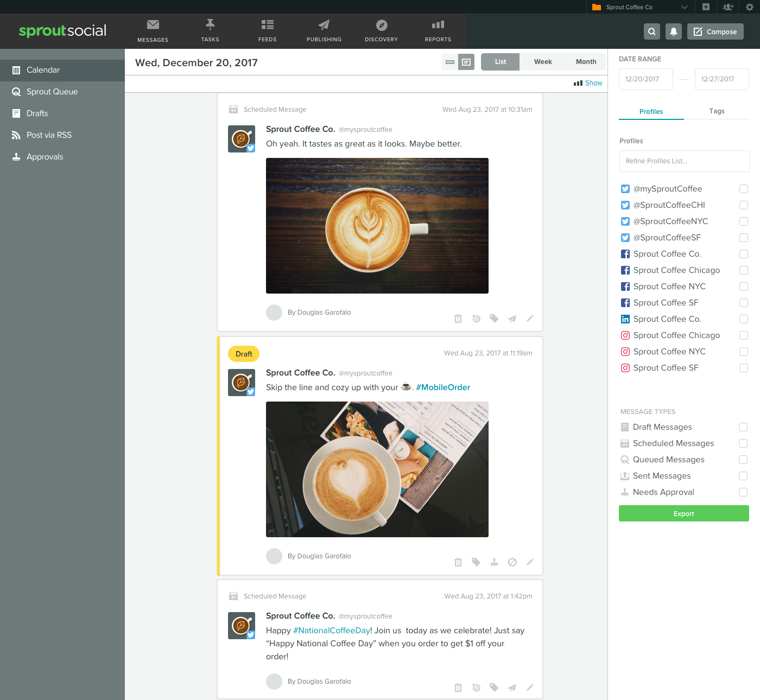Viewport: 760px width, 700px height.
Task: Edit the #MobileOrder draft message
Action: tap(530, 562)
